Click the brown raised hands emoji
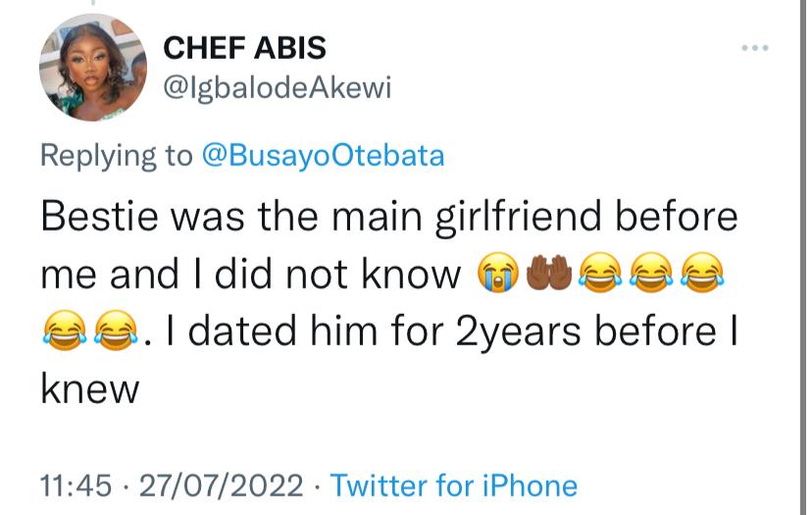The height and width of the screenshot is (515, 812). [x=549, y=273]
